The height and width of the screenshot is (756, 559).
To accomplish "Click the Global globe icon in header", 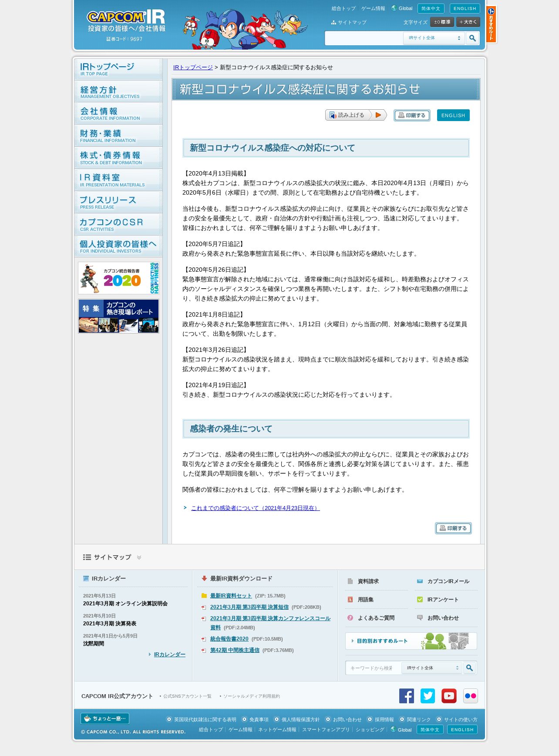I will [x=394, y=8].
